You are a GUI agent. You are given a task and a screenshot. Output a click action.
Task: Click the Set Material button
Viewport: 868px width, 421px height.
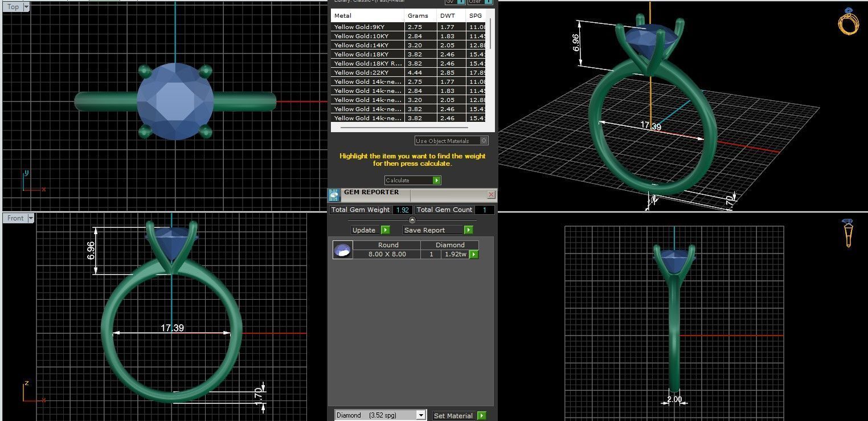[x=459, y=416]
